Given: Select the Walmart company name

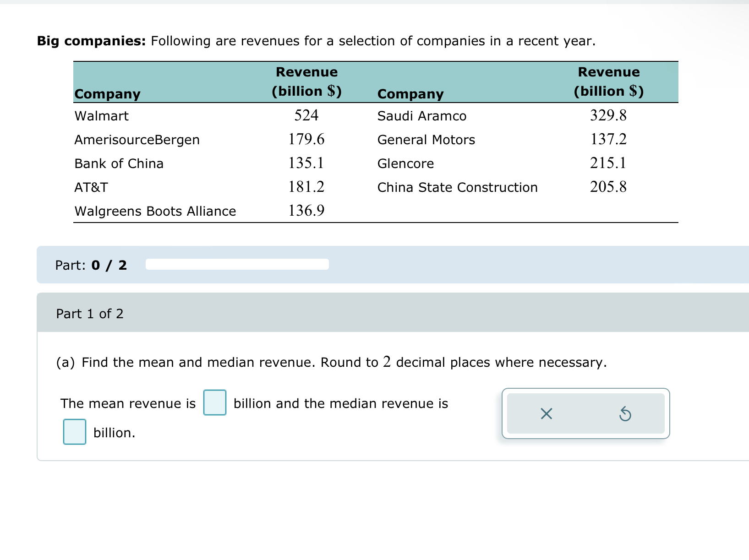Looking at the screenshot, I should [102, 116].
